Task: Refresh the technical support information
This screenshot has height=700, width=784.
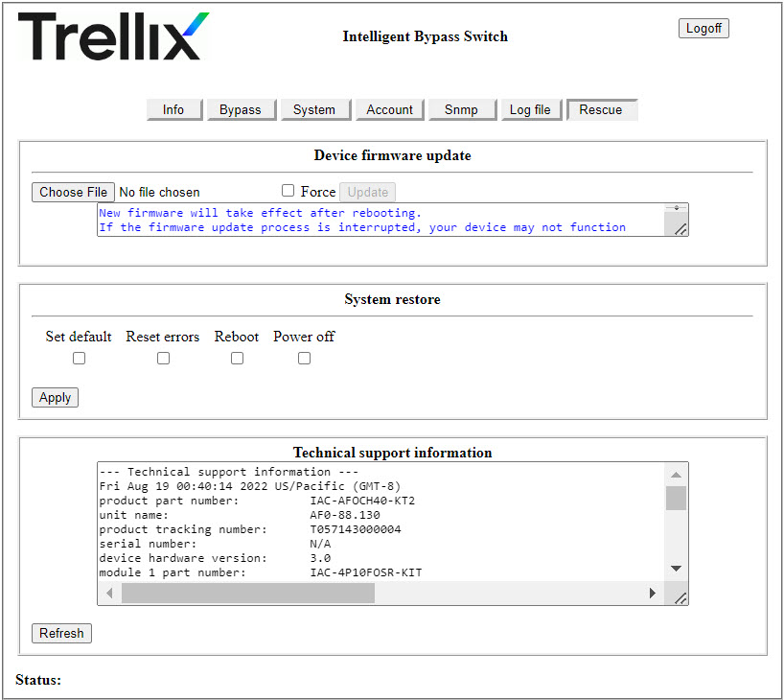Action: (x=61, y=634)
